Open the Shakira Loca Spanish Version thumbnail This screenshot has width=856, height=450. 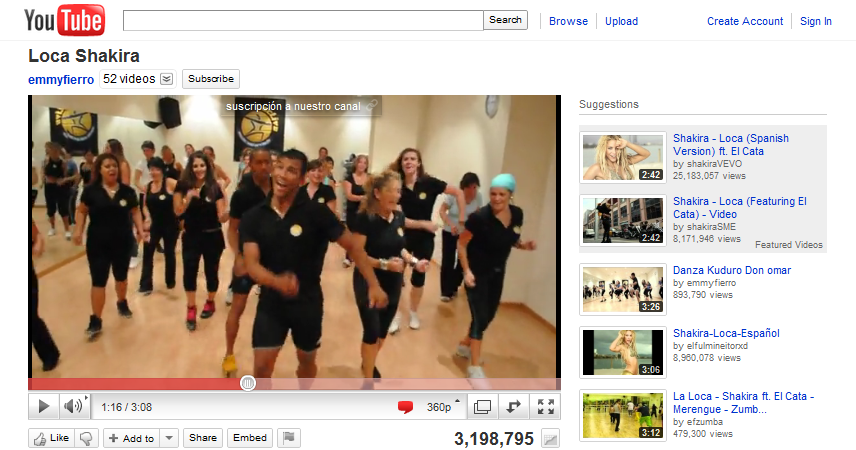tap(623, 157)
